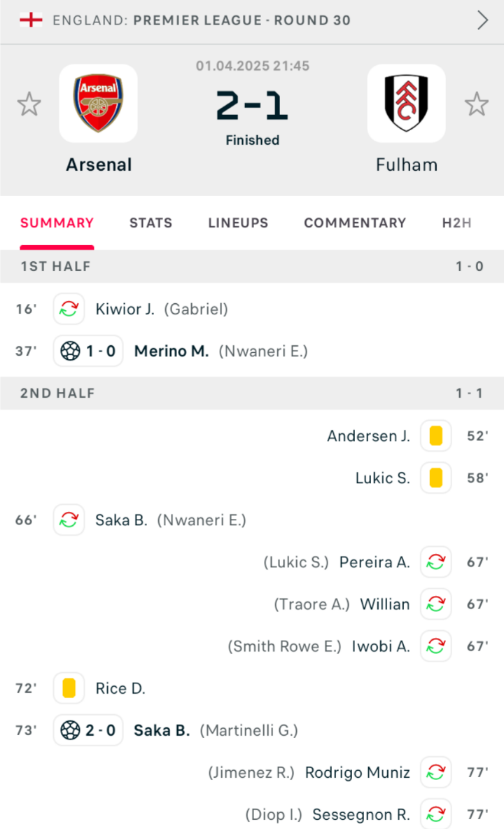Click the Fulham club crest
Image resolution: width=504 pixels, height=829 pixels.
(x=406, y=103)
